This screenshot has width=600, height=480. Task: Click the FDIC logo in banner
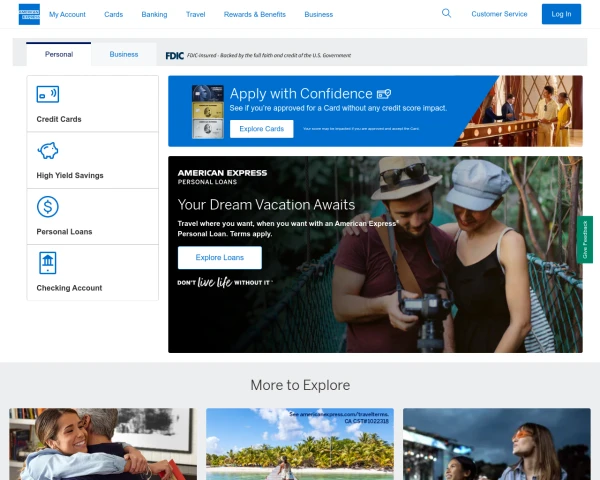tap(174, 55)
